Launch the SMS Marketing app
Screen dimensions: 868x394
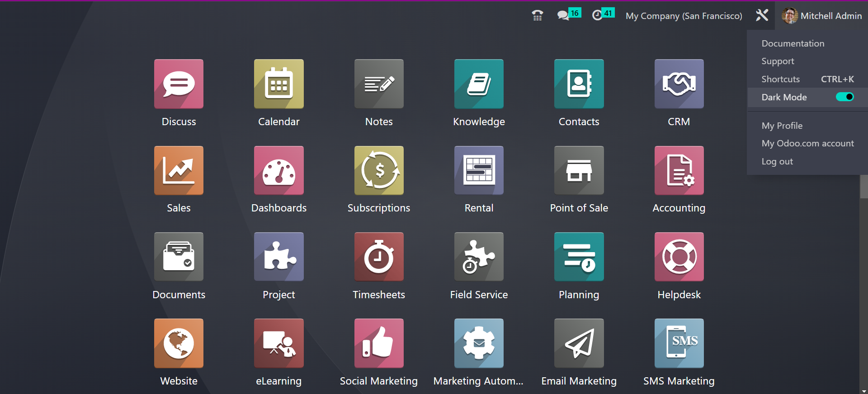[x=679, y=343]
